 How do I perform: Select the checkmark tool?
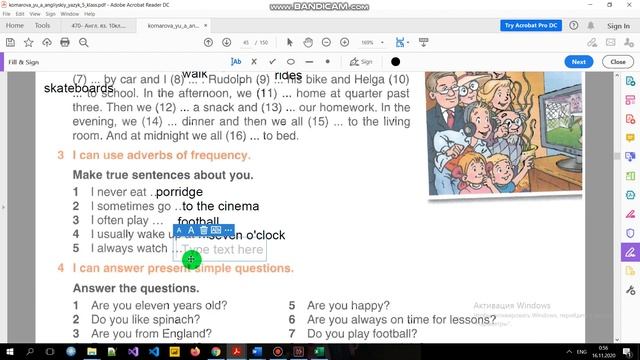click(x=272, y=62)
